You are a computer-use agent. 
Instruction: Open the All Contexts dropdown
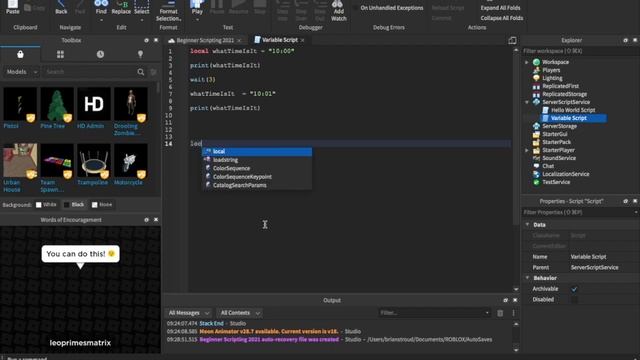tap(240, 313)
